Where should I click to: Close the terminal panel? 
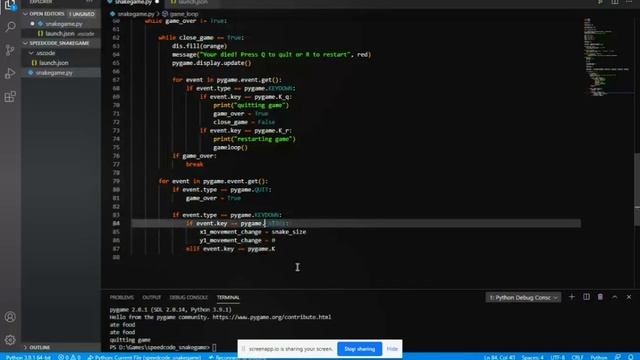pos(629,297)
